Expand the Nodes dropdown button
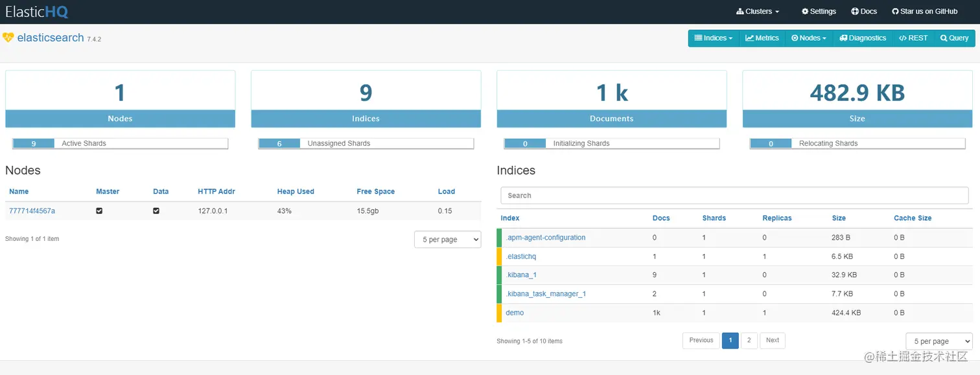The image size is (980, 375). [x=809, y=38]
